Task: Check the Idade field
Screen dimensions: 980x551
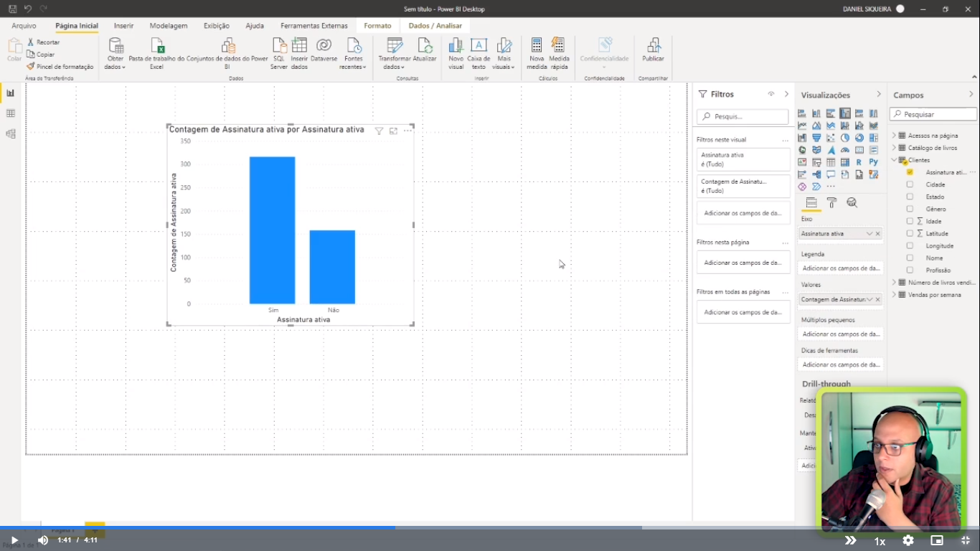Action: pos(910,221)
